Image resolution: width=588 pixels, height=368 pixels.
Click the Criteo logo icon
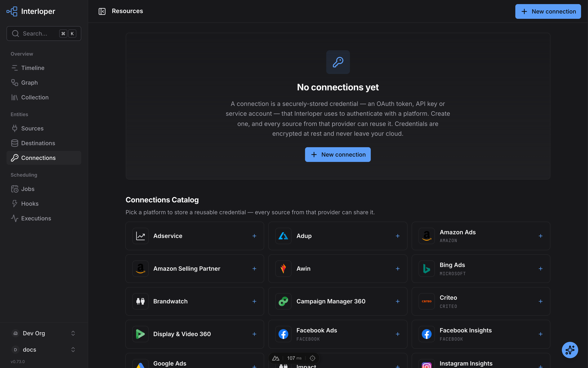[x=427, y=301]
